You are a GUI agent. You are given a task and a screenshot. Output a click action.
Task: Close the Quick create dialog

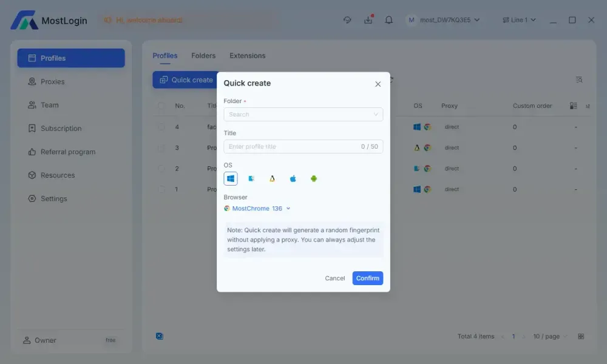(378, 84)
